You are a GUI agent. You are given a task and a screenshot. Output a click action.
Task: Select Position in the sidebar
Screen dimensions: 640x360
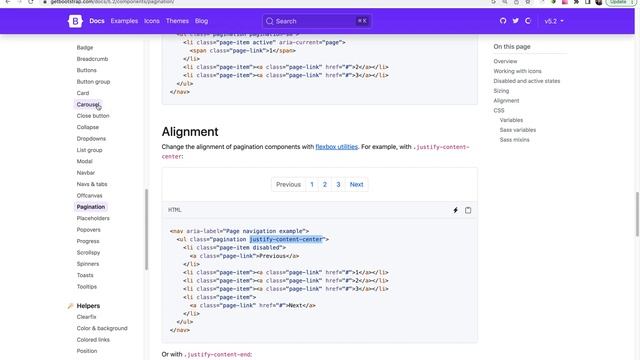coord(87,351)
